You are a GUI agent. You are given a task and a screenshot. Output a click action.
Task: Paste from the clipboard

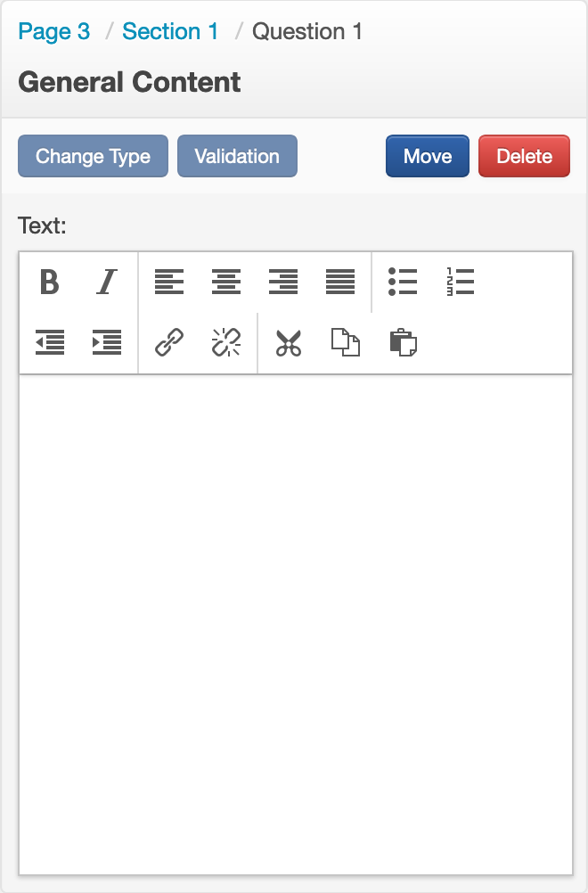coord(403,342)
